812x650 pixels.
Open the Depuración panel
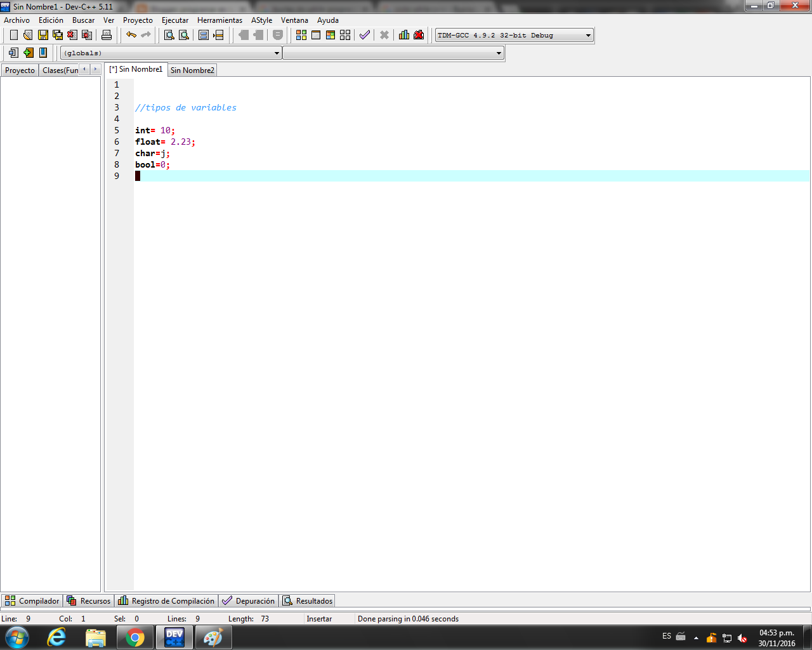pos(248,600)
